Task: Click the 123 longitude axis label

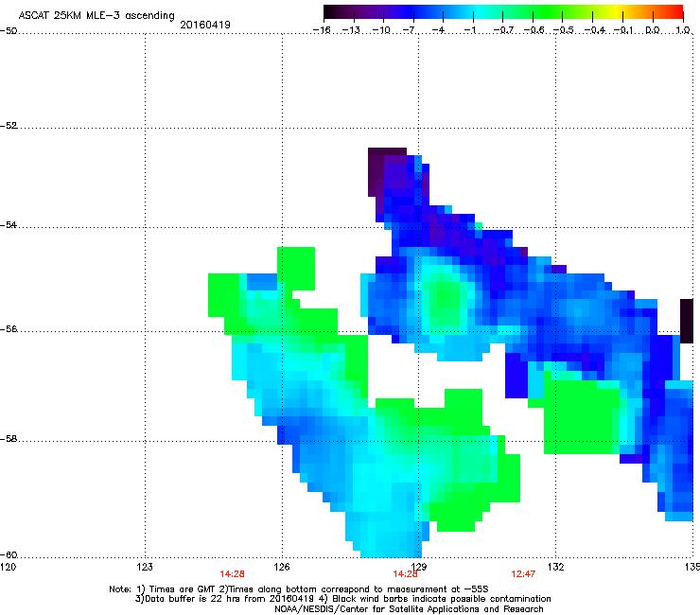Action: pyautogui.click(x=145, y=567)
